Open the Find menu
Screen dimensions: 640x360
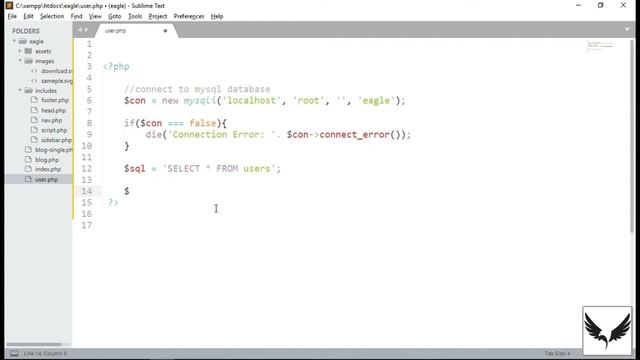click(x=76, y=16)
